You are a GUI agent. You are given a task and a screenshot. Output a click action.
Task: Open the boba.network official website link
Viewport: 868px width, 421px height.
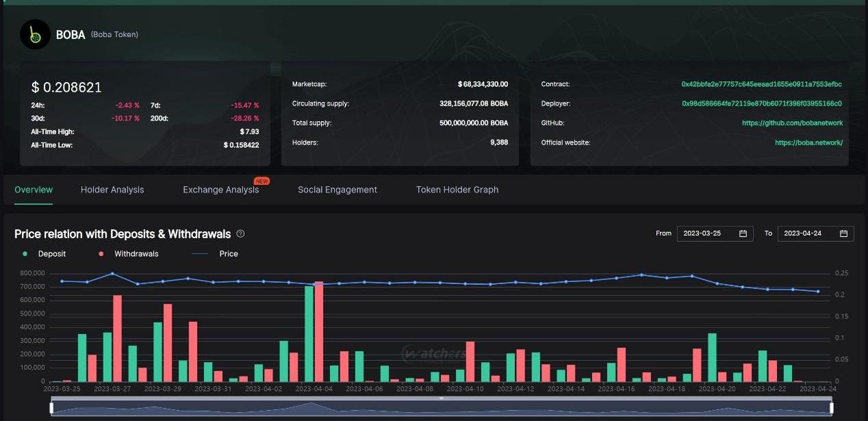tap(808, 143)
